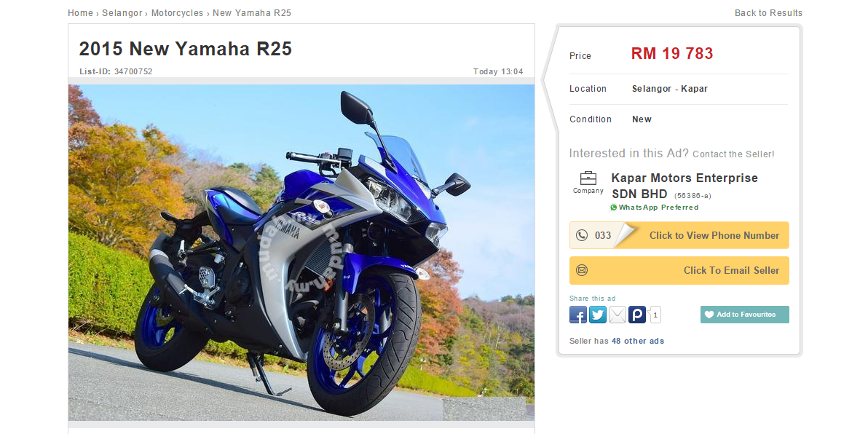
Task: Open the Click To Email Seller button
Action: click(679, 270)
